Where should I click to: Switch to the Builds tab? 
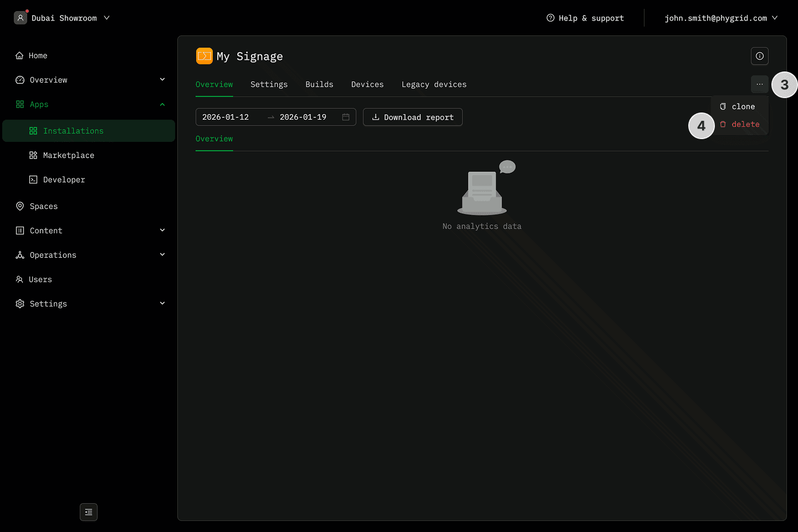319,84
